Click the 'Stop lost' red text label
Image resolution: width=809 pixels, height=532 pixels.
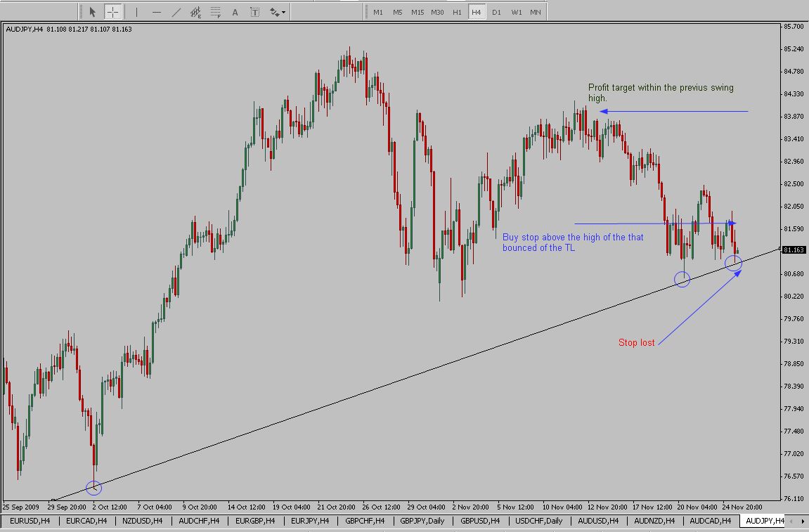(x=636, y=343)
